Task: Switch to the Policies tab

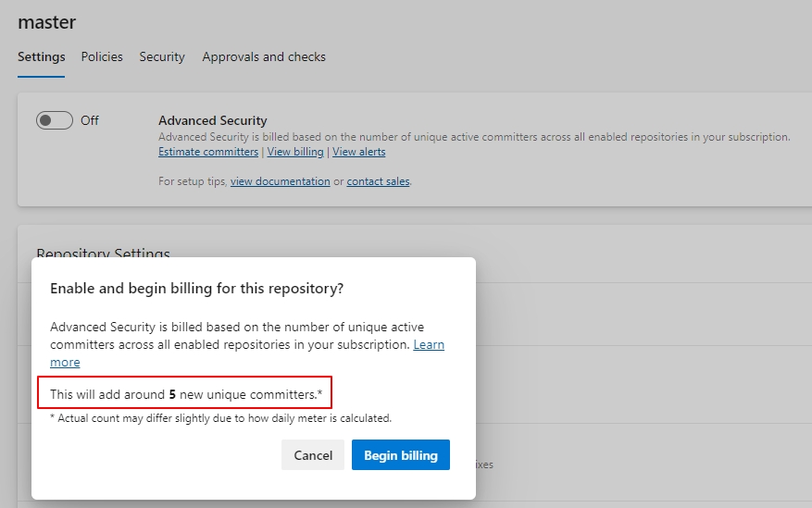Action: click(x=102, y=56)
